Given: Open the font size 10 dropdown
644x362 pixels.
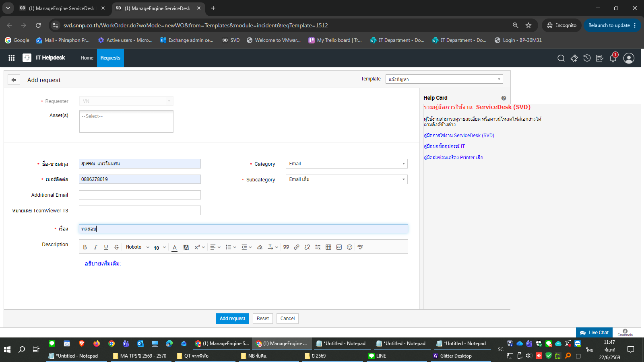Looking at the screenshot, I should click(x=160, y=248).
